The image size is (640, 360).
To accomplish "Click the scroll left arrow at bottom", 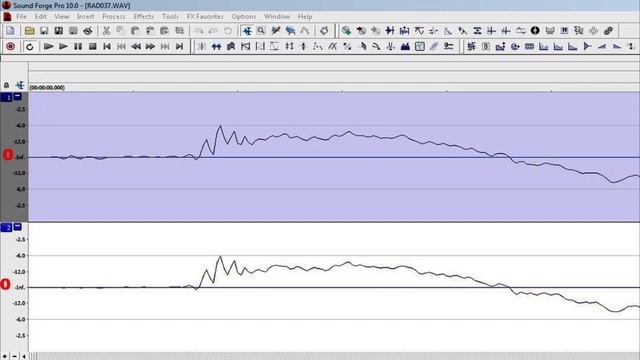I will tap(24, 356).
